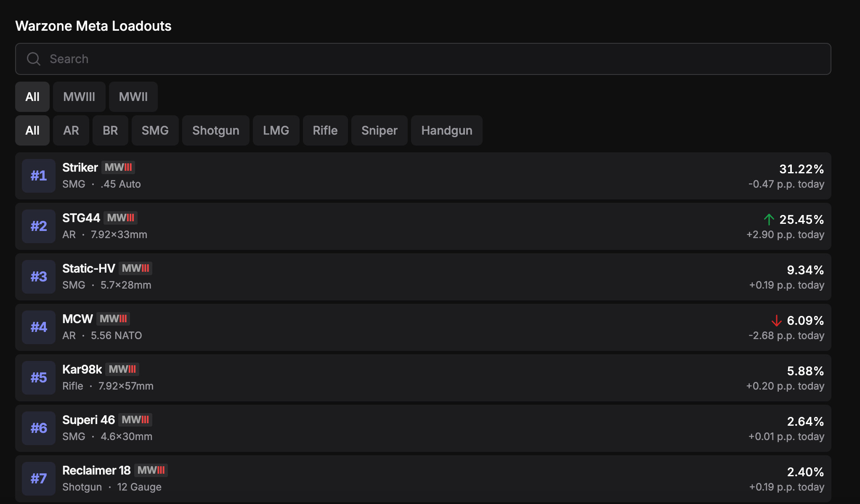Choose the Handgun weapon filter

click(x=446, y=130)
